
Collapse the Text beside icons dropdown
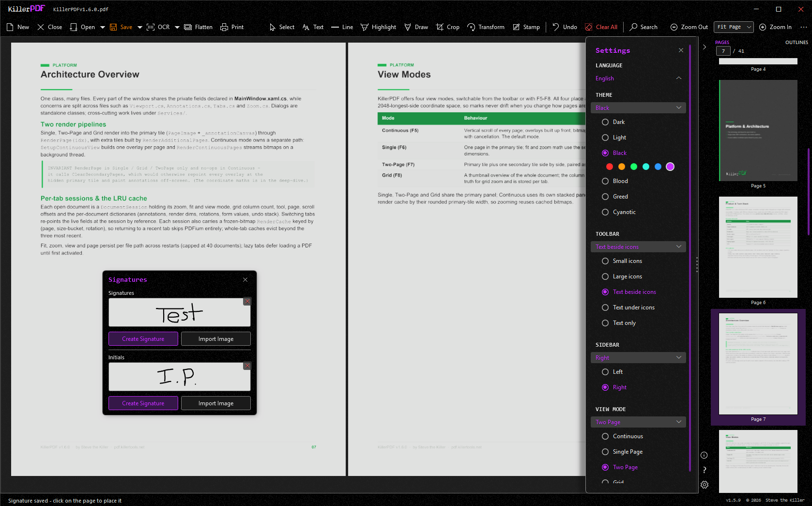tap(638, 247)
